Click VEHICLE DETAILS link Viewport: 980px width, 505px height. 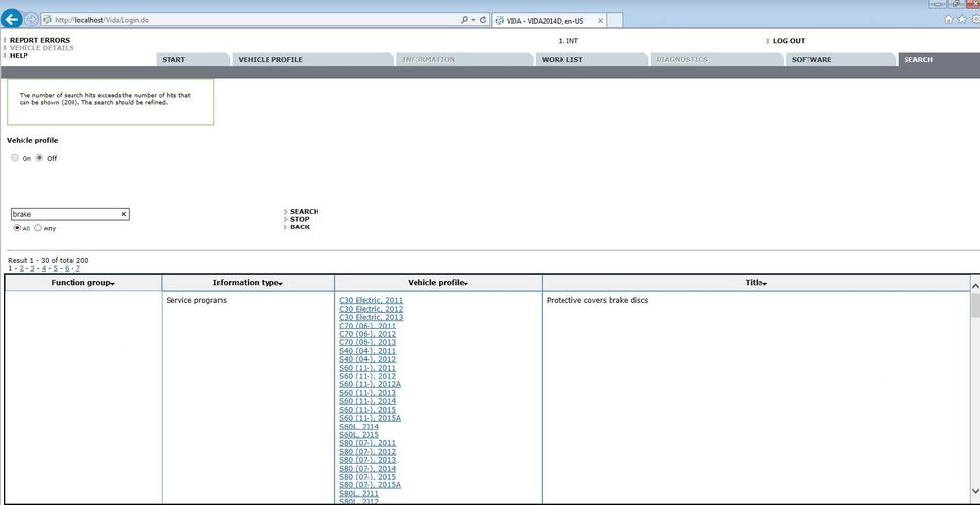tap(41, 48)
